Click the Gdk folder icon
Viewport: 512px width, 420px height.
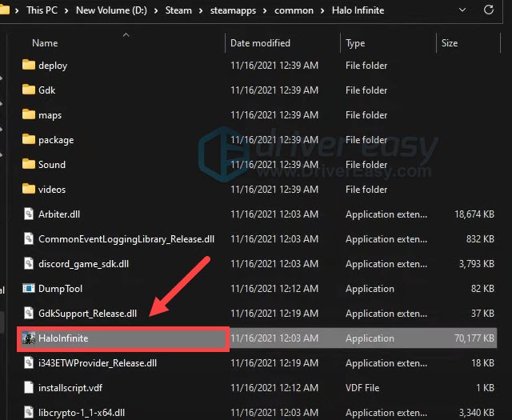point(29,90)
